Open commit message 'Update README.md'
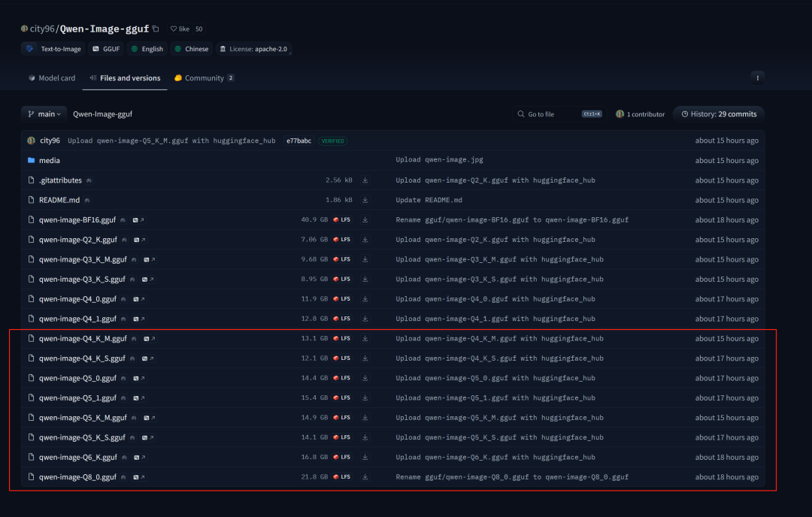Screen dimensions: 812x517 pos(429,200)
